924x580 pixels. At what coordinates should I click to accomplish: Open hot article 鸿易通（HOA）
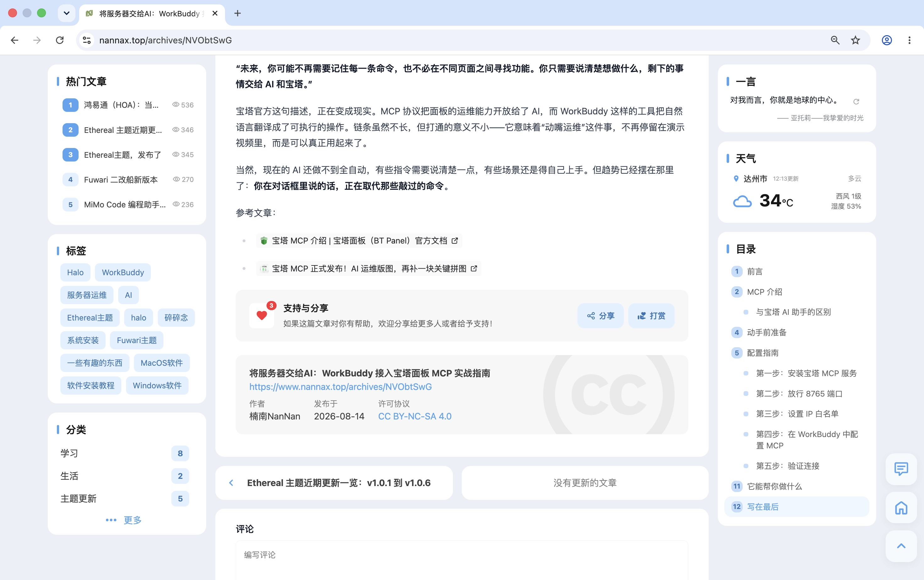tap(128, 105)
